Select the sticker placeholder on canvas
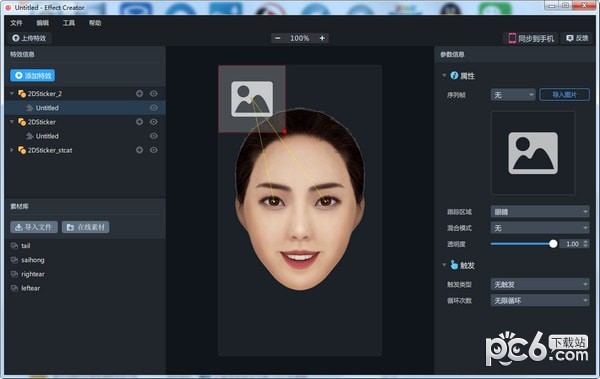The image size is (600, 379). 252,99
